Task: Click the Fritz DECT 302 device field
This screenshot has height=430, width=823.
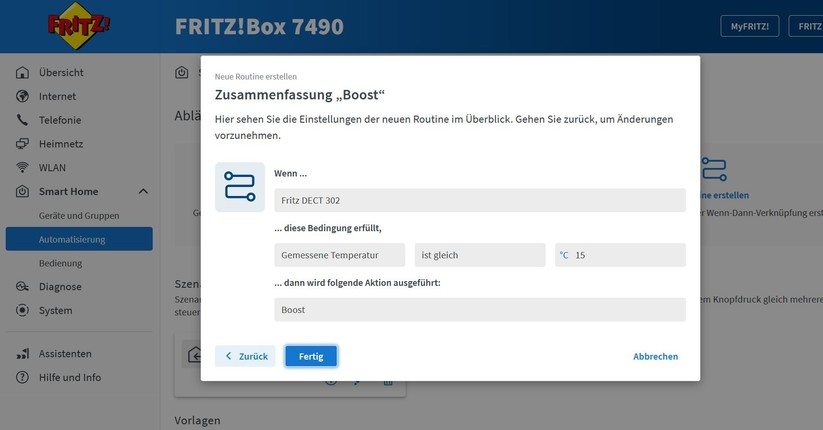Action: click(480, 200)
